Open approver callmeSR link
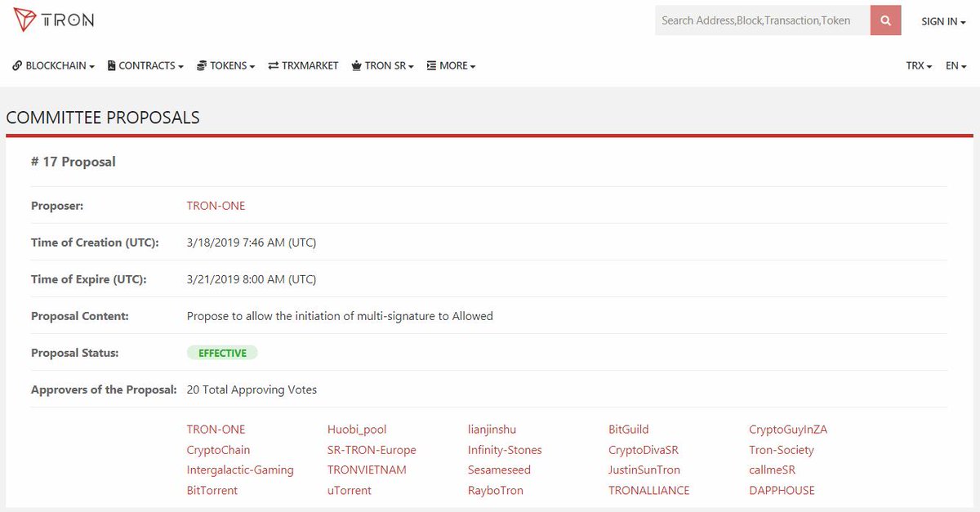Image resolution: width=980 pixels, height=512 pixels. [x=772, y=470]
